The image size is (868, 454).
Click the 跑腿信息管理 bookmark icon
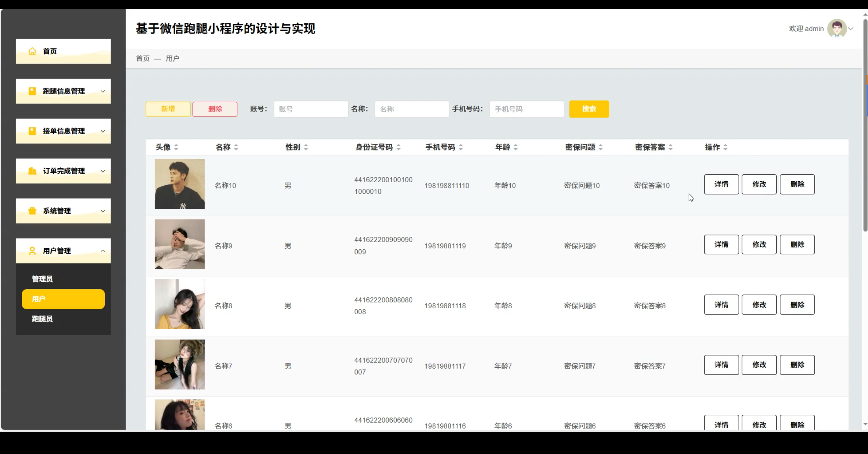(32, 91)
